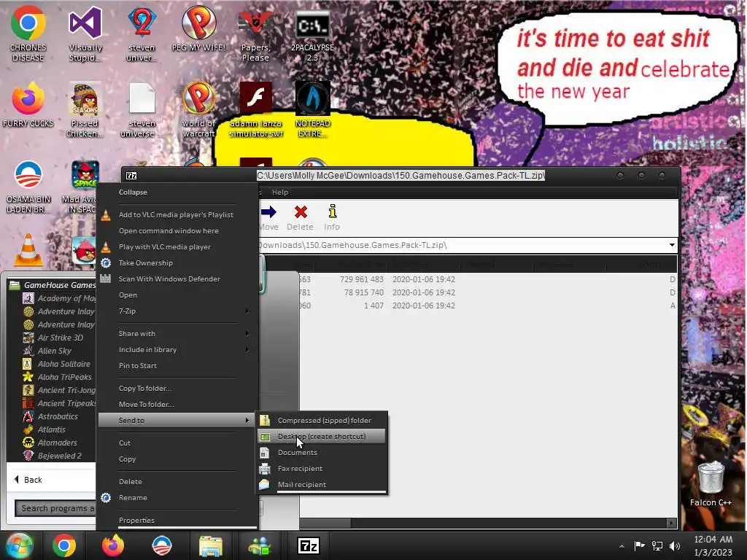Open the Help menu in 7-Zip
This screenshot has height=560, width=747.
coord(280,192)
